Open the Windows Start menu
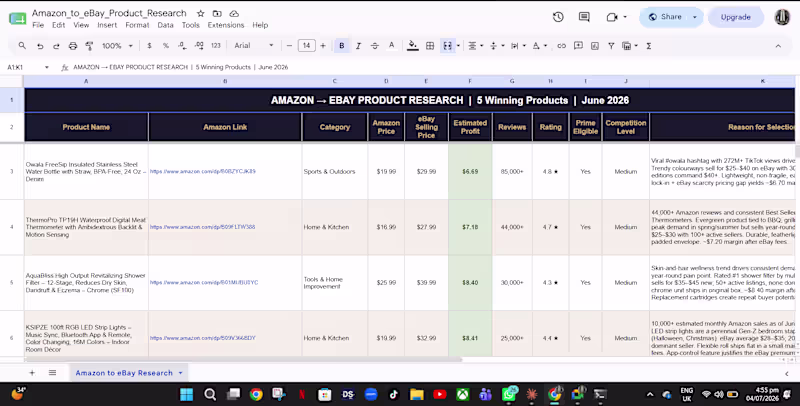The width and height of the screenshot is (800, 406). (x=187, y=394)
